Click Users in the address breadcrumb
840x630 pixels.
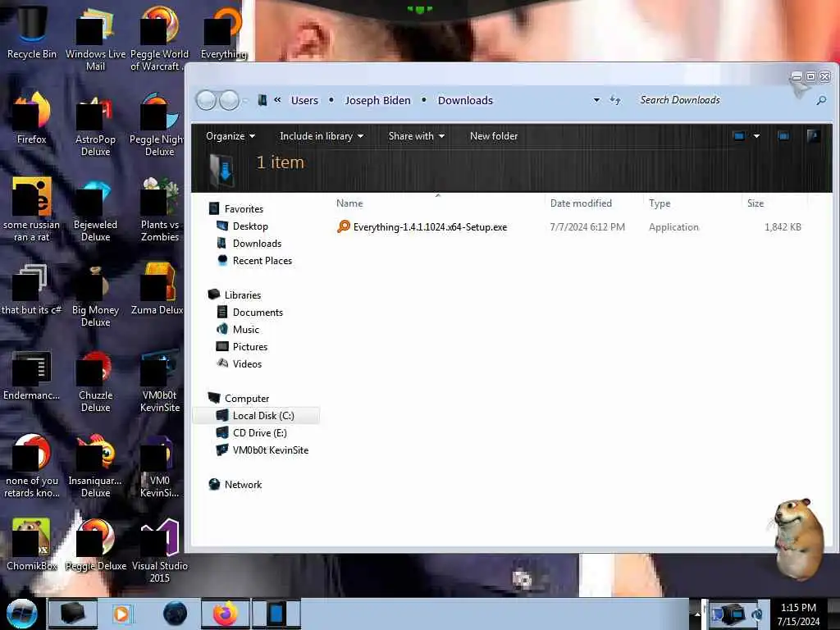(304, 100)
